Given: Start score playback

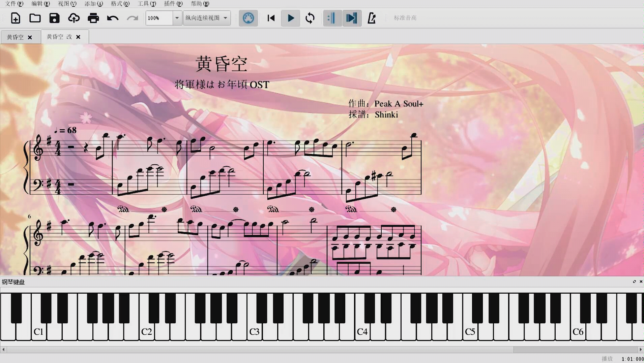Looking at the screenshot, I should [291, 18].
